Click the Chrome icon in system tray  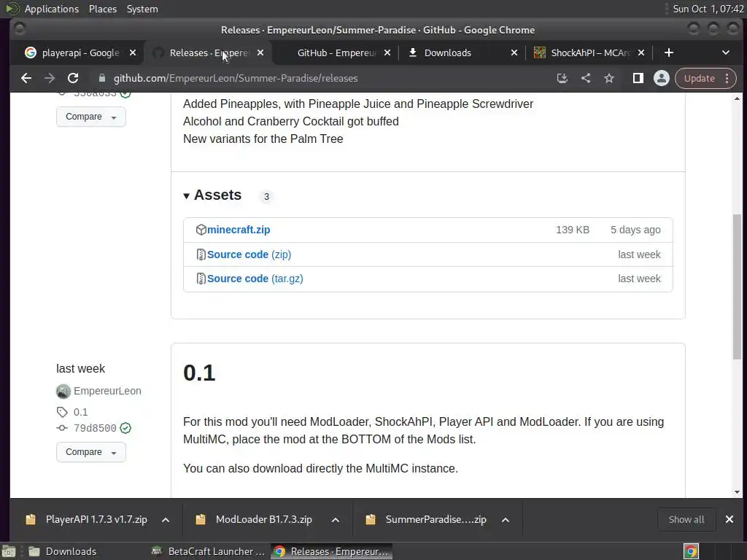coord(692,551)
